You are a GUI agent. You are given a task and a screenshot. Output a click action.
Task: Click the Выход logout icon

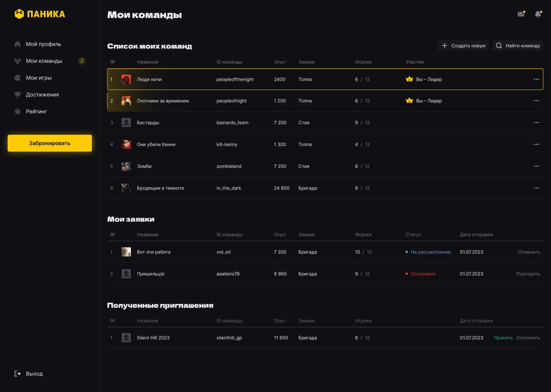[x=18, y=373]
